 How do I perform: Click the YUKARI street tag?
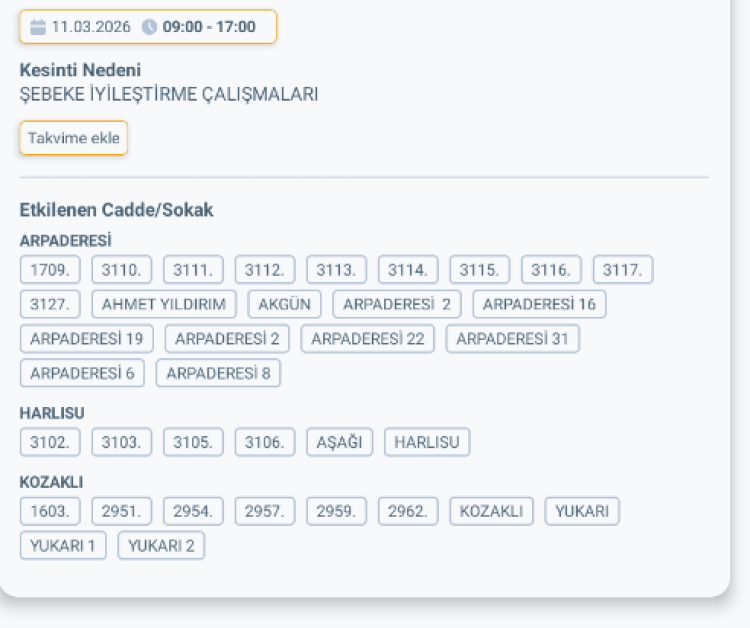[x=582, y=511]
